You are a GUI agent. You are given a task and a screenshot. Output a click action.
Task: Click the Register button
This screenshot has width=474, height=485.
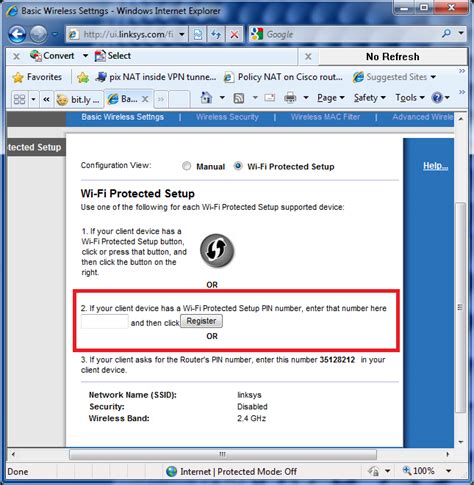[x=201, y=321]
